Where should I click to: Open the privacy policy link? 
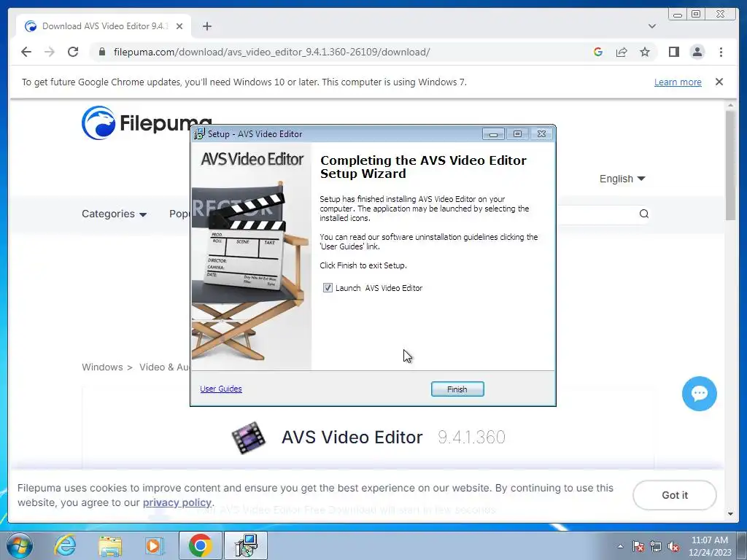click(177, 502)
